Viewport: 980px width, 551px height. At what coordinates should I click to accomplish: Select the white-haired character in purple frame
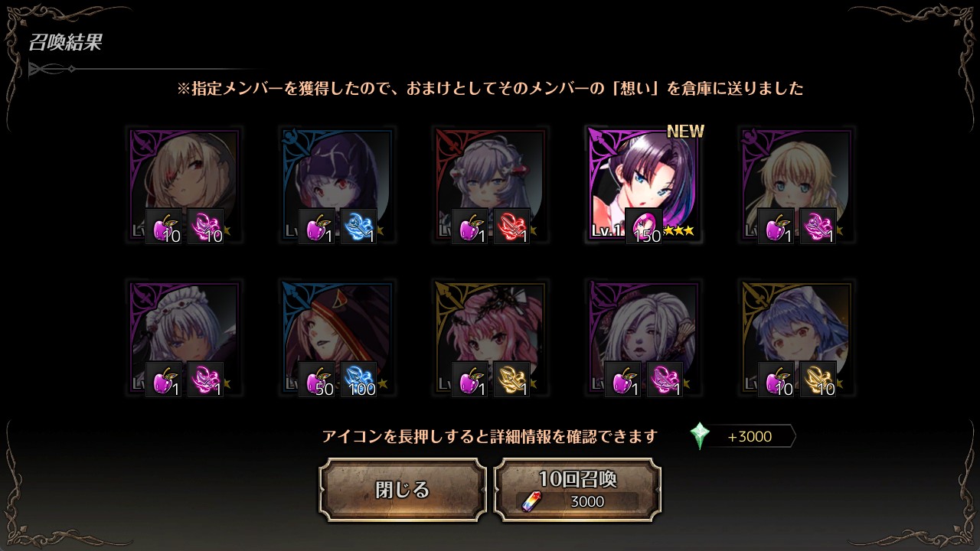[644, 338]
